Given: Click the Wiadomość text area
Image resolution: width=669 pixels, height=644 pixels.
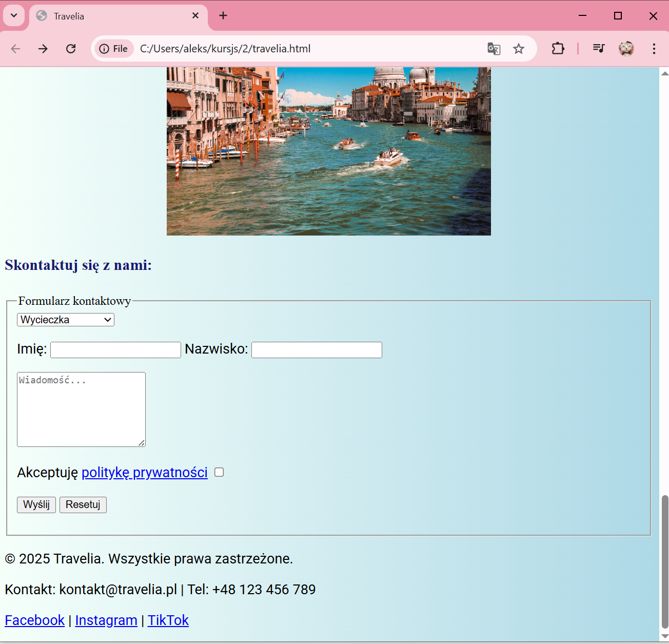Looking at the screenshot, I should pos(81,409).
